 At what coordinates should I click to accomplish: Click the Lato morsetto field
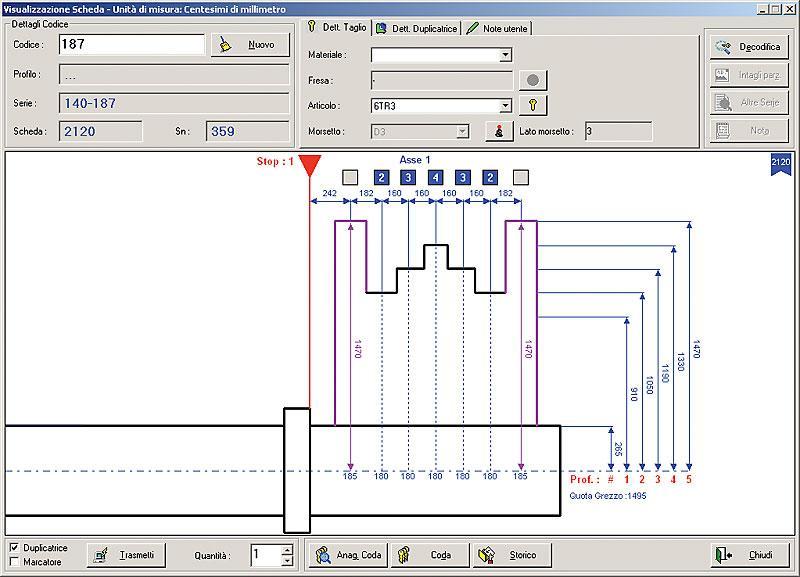coord(618,131)
